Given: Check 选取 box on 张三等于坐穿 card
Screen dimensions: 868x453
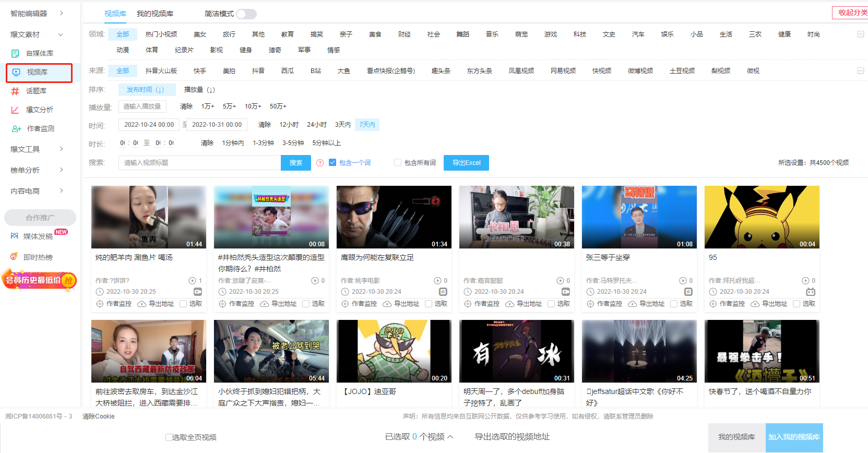Looking at the screenshot, I should click(674, 304).
